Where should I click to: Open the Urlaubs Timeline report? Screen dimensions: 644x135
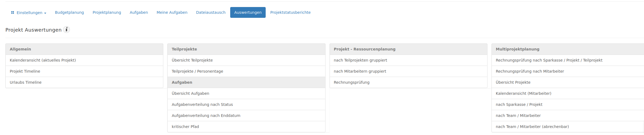tap(84, 82)
